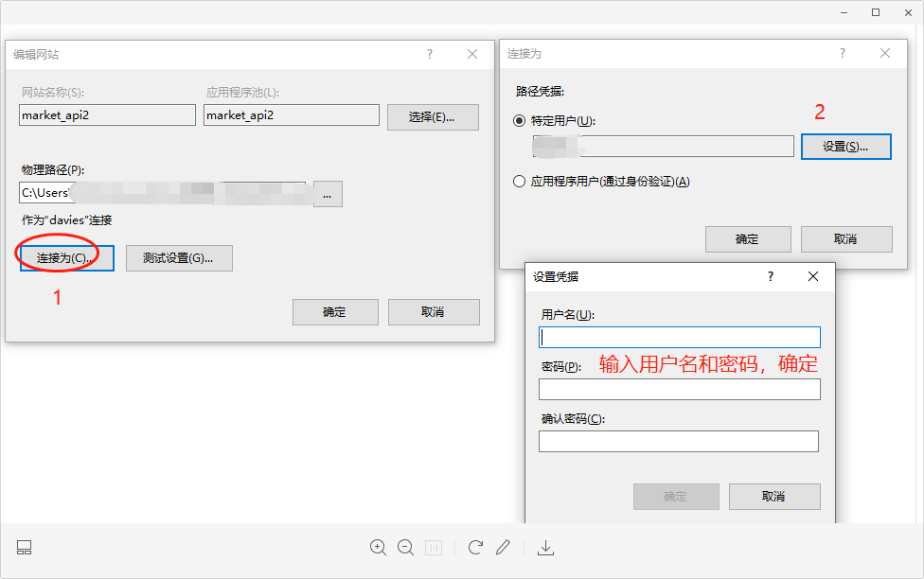Click the help question mark on 连接为 dialog
Screen dimensions: 924x579
[843, 53]
